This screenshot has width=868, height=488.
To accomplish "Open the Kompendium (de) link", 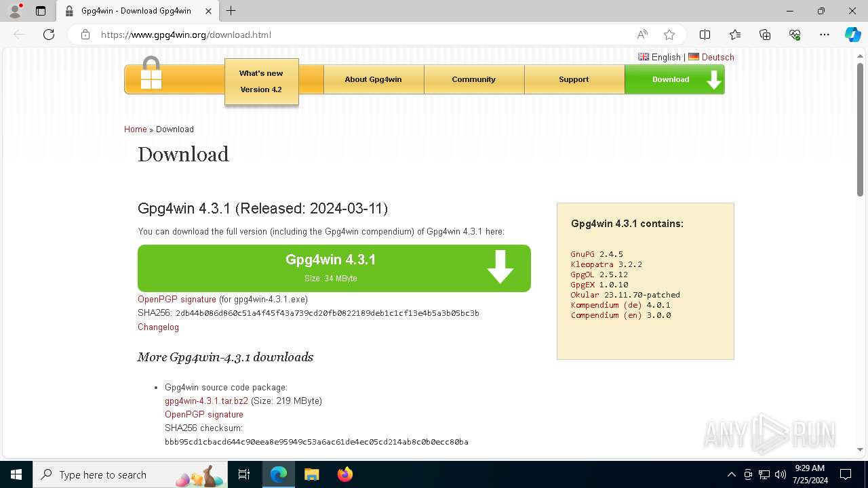I will point(606,305).
